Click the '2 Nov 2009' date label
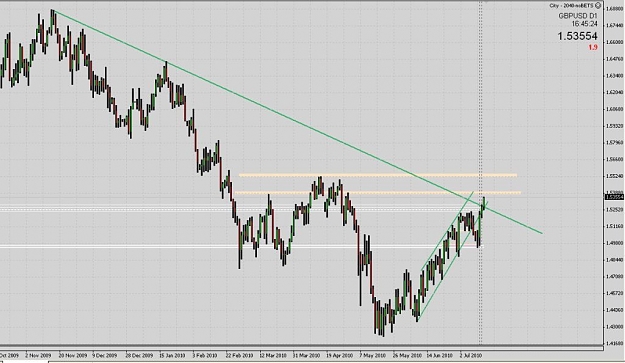Screen dimensions: 625x363 pyautogui.click(x=38, y=355)
